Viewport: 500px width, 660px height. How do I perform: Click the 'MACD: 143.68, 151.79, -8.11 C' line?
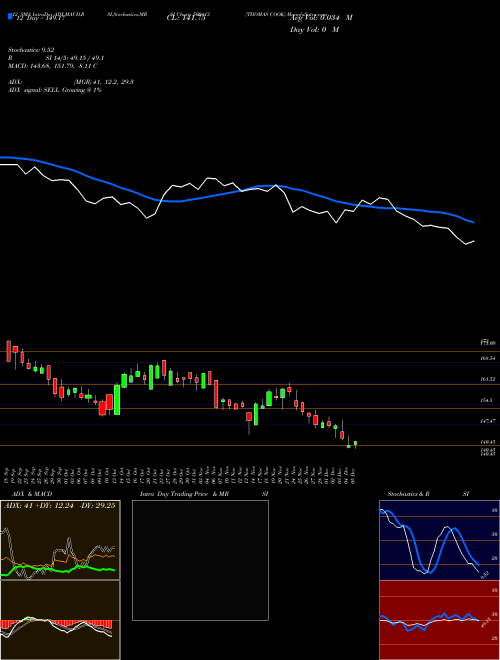tap(53, 66)
